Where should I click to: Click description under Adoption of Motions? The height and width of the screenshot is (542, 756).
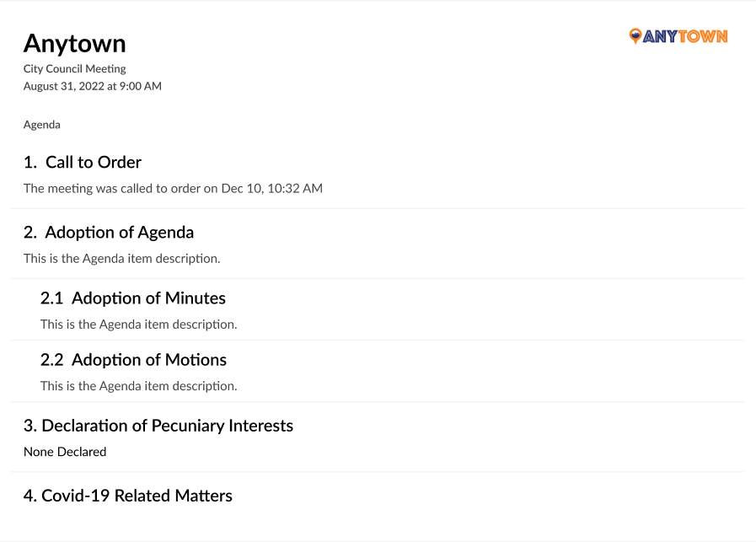click(x=139, y=387)
